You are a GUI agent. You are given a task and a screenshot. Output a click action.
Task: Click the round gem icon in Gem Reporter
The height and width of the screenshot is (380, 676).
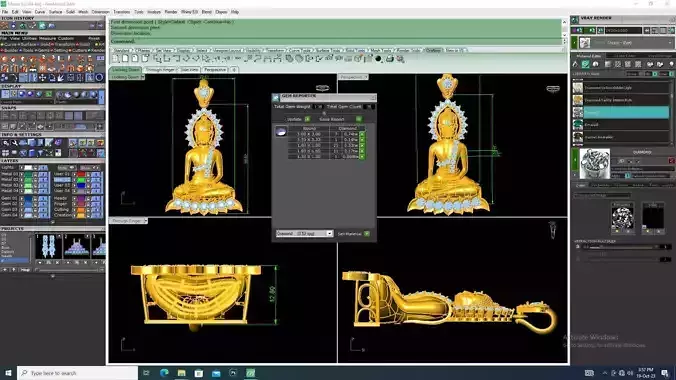tap(281, 132)
